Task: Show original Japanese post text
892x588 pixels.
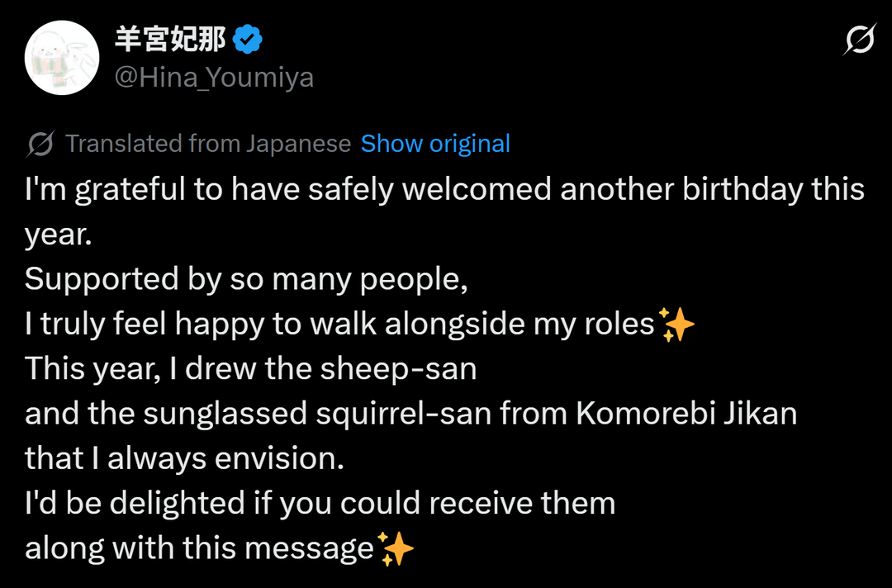Action: click(x=435, y=144)
